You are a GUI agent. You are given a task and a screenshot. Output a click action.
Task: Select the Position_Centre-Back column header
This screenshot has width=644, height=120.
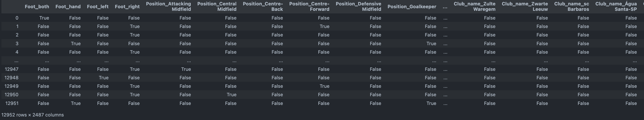point(263,7)
